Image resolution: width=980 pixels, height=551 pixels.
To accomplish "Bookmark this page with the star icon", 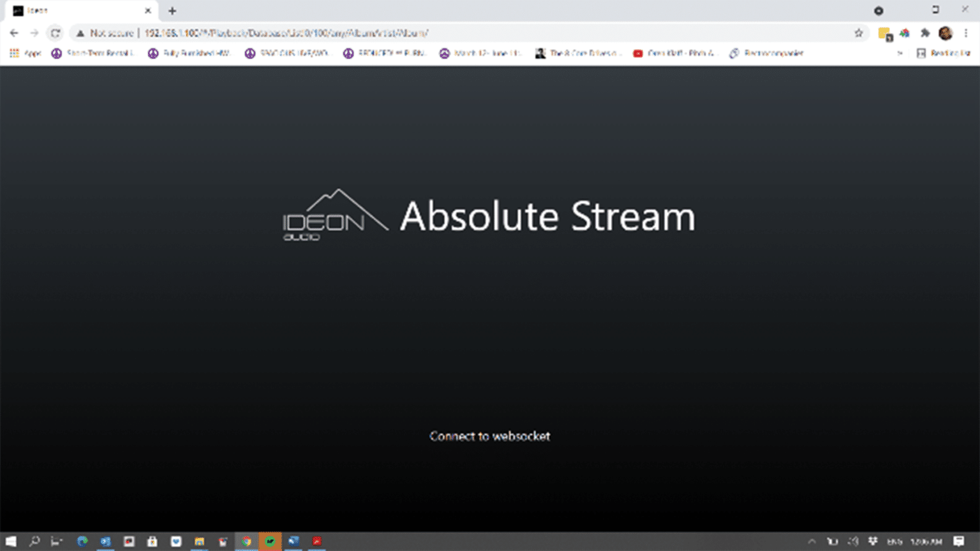I will click(x=858, y=33).
